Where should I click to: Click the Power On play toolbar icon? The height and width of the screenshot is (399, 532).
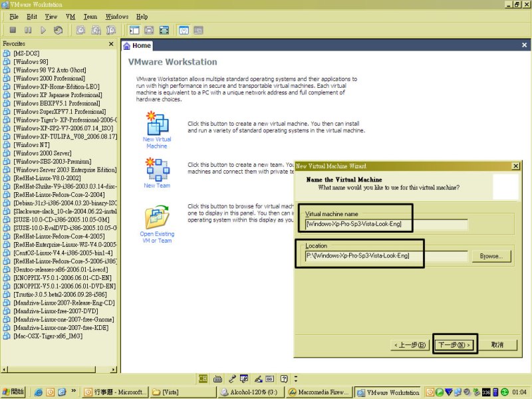point(43,30)
